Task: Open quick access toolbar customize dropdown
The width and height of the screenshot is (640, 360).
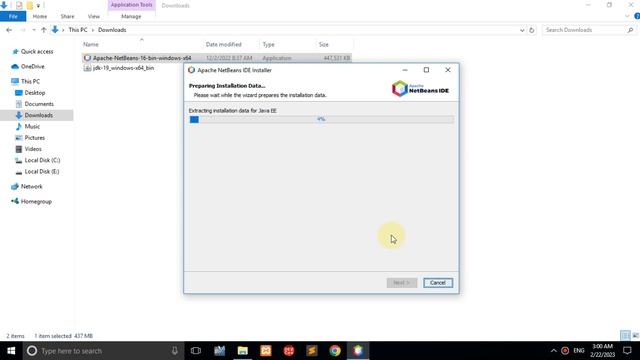Action: tap(38, 5)
